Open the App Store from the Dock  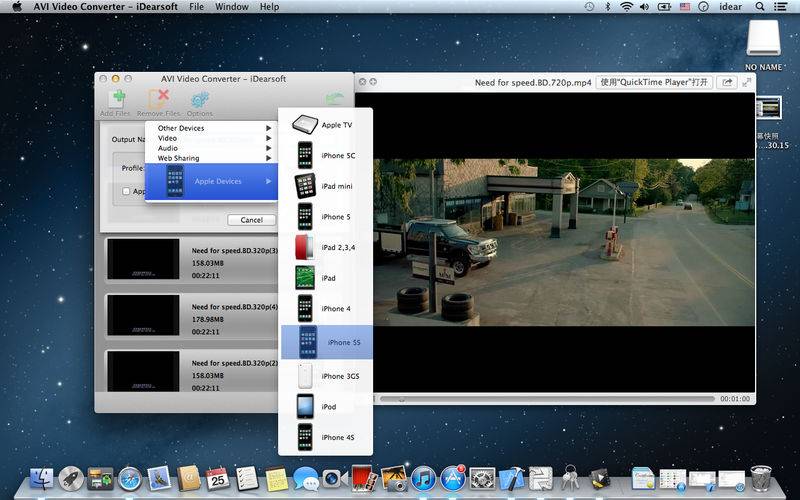click(x=453, y=479)
